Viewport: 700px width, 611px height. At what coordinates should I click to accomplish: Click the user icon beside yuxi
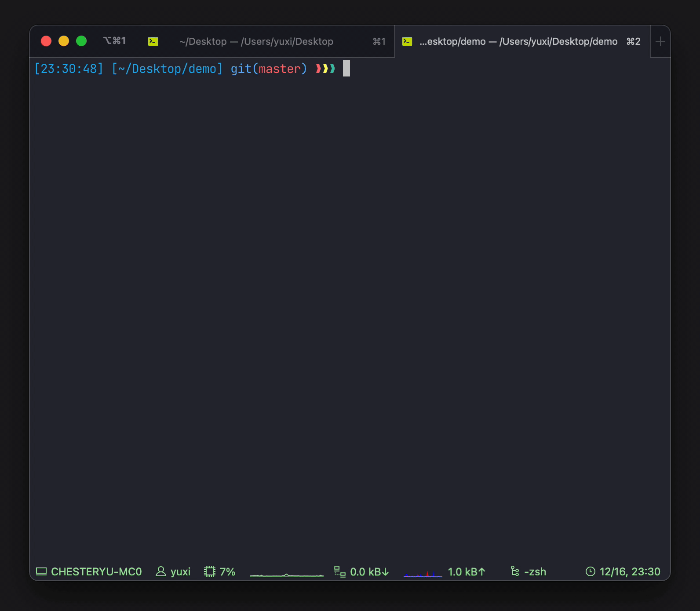point(161,571)
